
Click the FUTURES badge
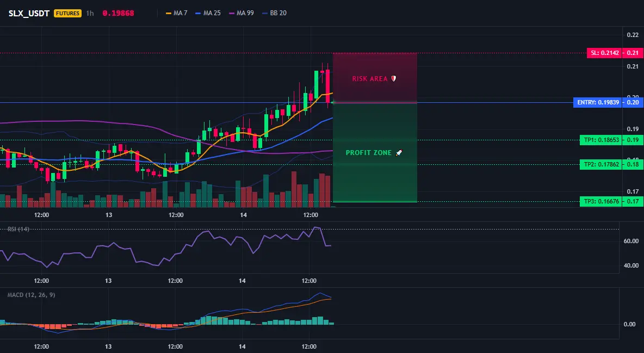click(68, 13)
